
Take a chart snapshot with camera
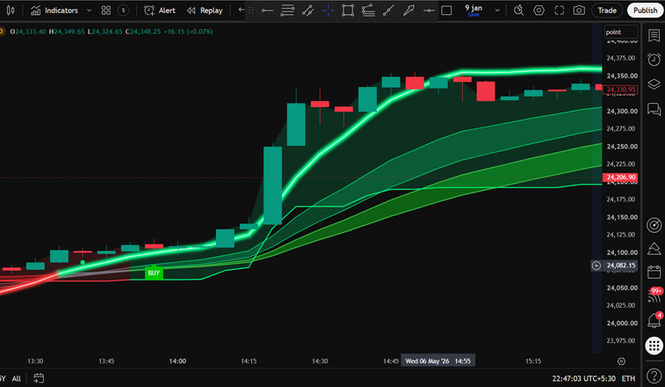point(579,11)
